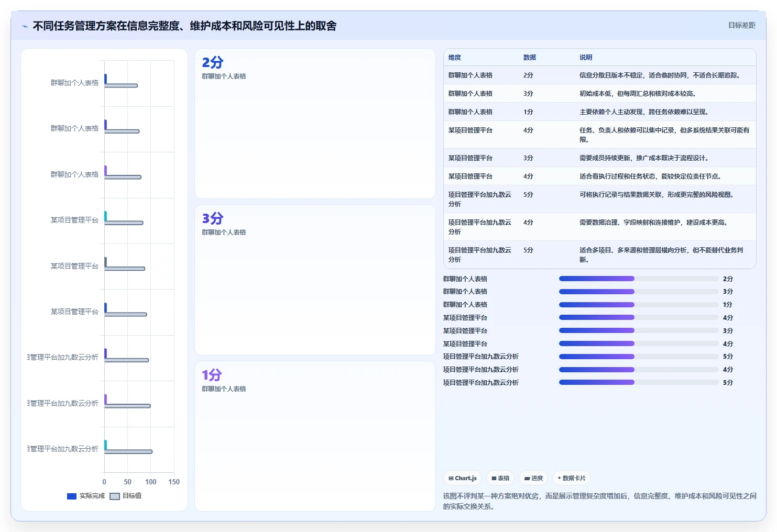Image resolution: width=777 pixels, height=532 pixels.
Task: Click the progress bar for 群聊加个人表格 2分
Action: (639, 279)
